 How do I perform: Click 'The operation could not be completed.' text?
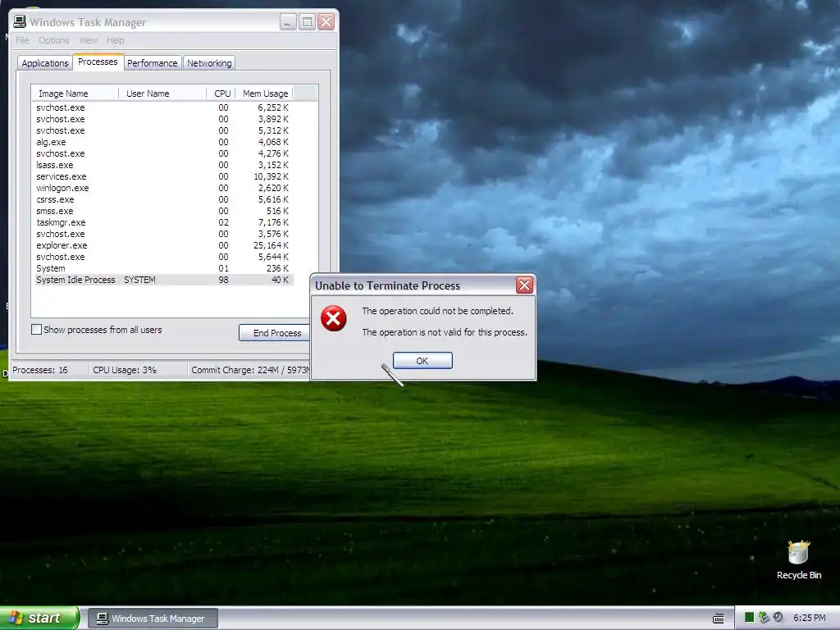pos(438,311)
